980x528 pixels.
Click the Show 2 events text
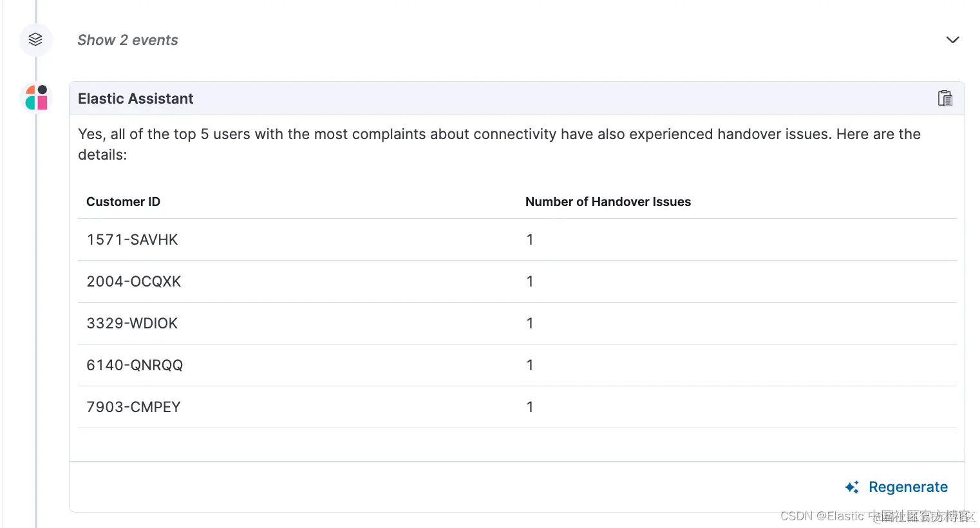pos(127,40)
